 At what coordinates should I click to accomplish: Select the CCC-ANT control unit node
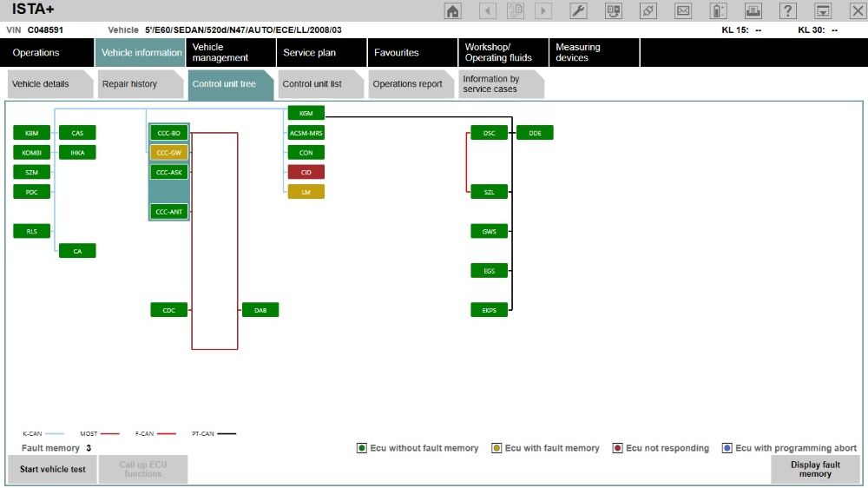[x=169, y=212]
